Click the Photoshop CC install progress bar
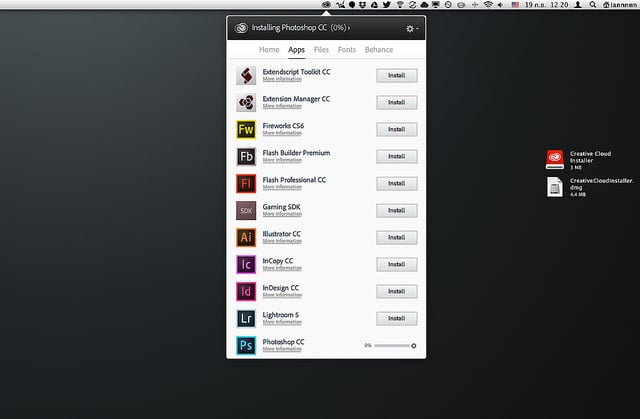Screen dimensions: 640x419 click(391, 346)
